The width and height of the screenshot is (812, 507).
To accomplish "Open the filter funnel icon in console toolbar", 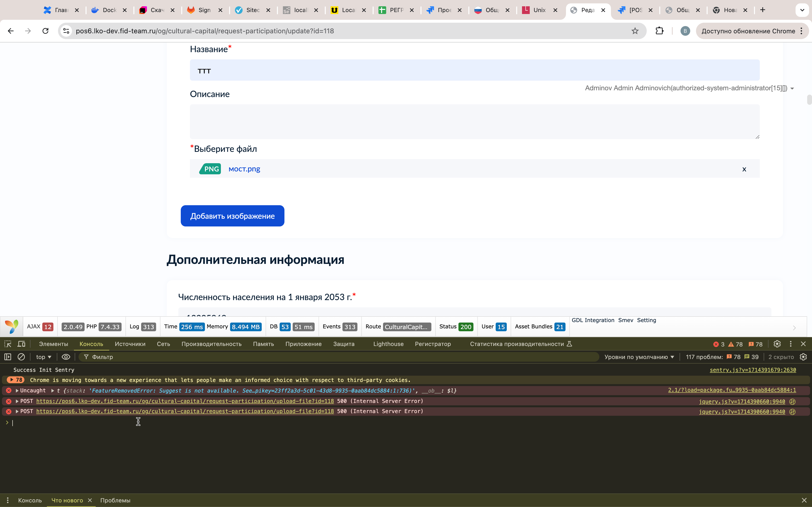I will [x=86, y=357].
